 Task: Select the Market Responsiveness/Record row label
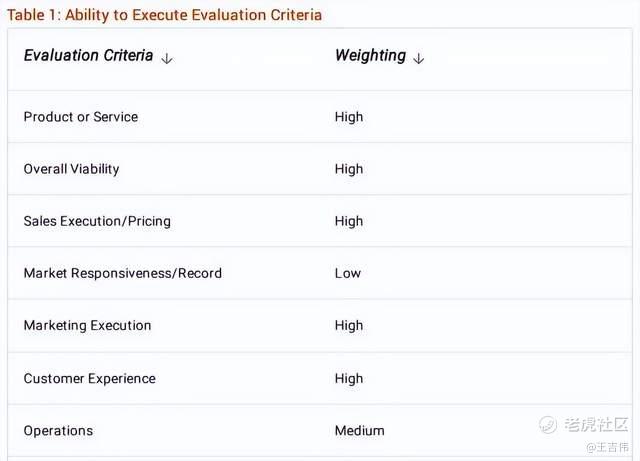(123, 273)
